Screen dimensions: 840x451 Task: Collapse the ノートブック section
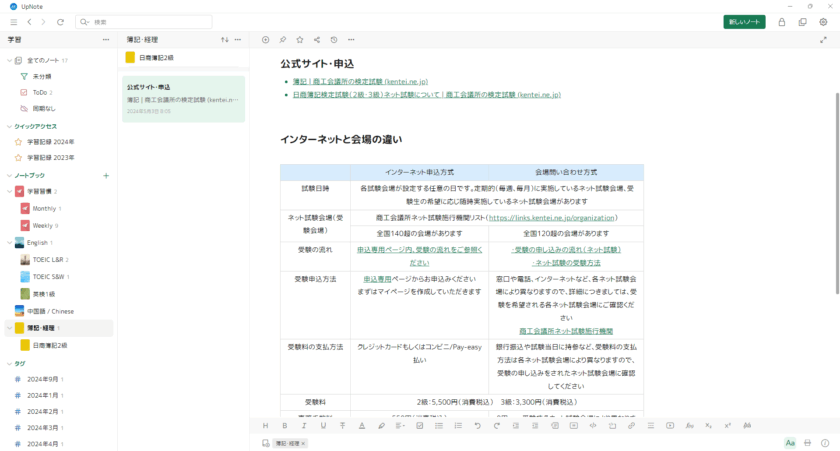(9, 175)
